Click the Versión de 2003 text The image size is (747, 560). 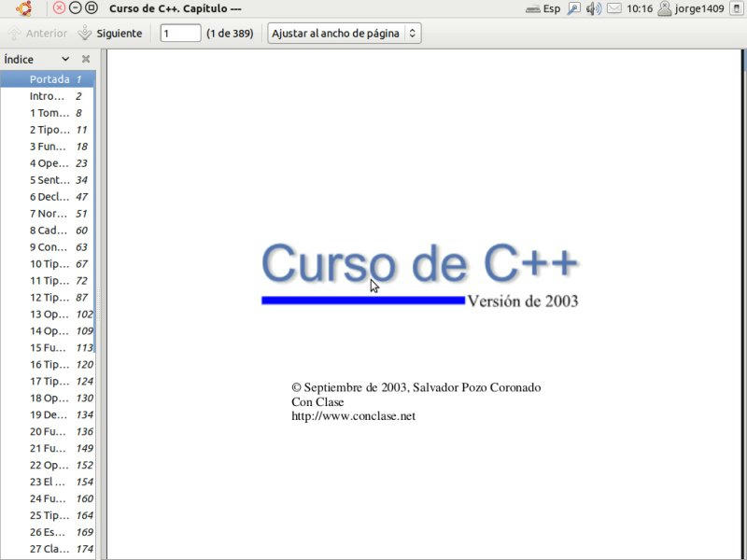[x=523, y=301]
